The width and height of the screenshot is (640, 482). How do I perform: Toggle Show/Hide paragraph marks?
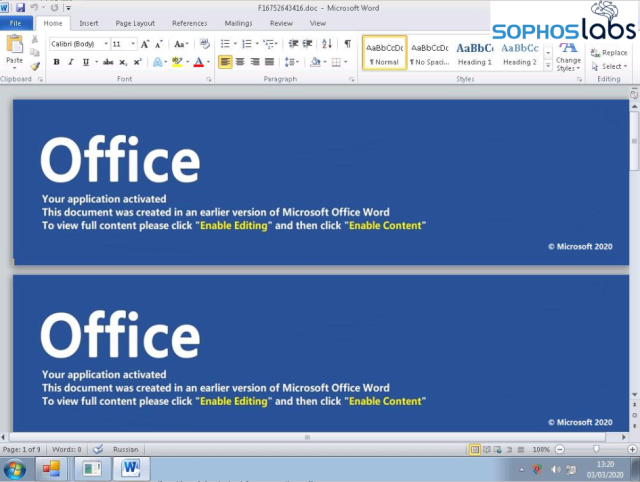pos(347,44)
